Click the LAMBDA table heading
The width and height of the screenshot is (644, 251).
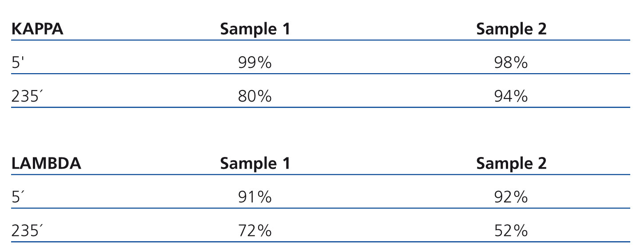tap(46, 164)
